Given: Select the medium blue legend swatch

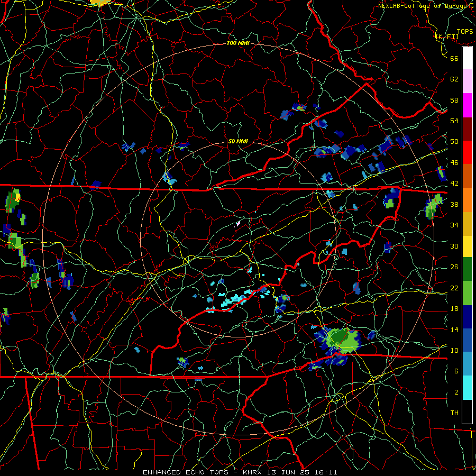Looking at the screenshot, I should click(467, 340).
